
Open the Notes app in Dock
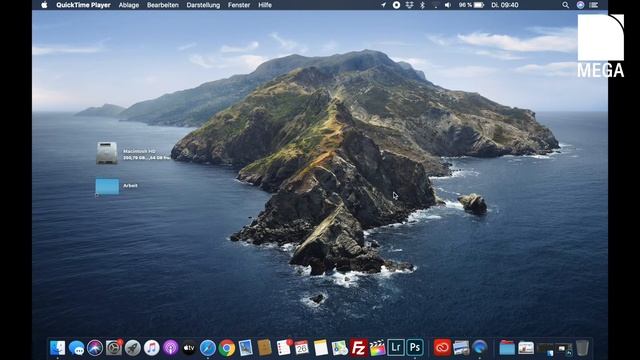320,348
